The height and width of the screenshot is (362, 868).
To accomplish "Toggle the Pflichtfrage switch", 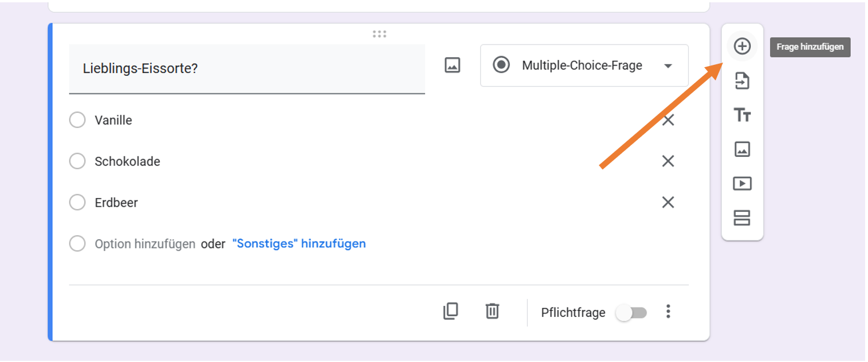I will coord(631,313).
